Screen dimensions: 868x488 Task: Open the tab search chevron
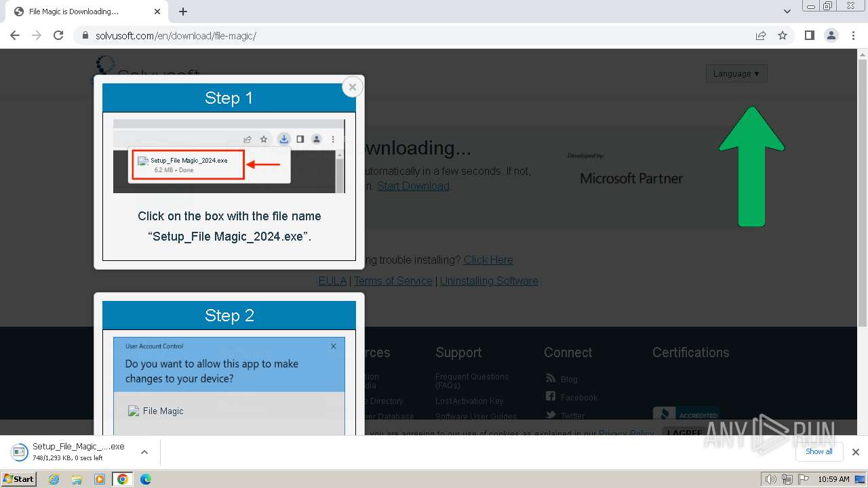[787, 12]
